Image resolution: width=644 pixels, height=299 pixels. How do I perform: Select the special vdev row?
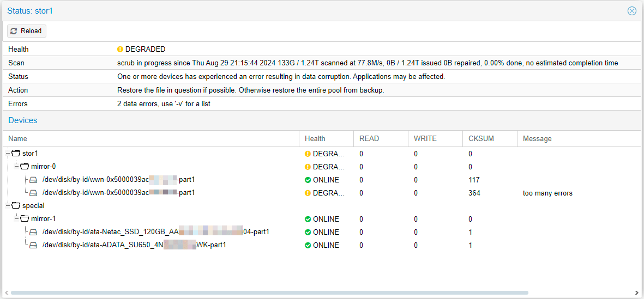[x=322, y=206]
